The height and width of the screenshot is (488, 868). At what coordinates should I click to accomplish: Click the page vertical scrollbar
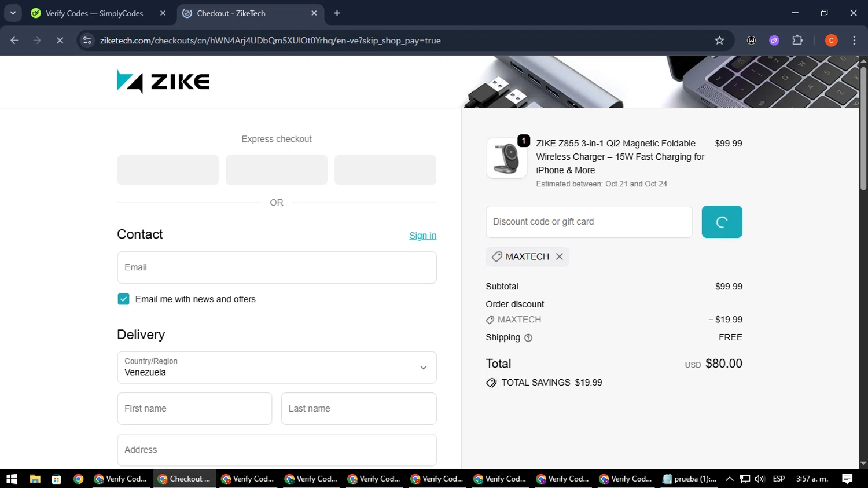[x=863, y=129]
